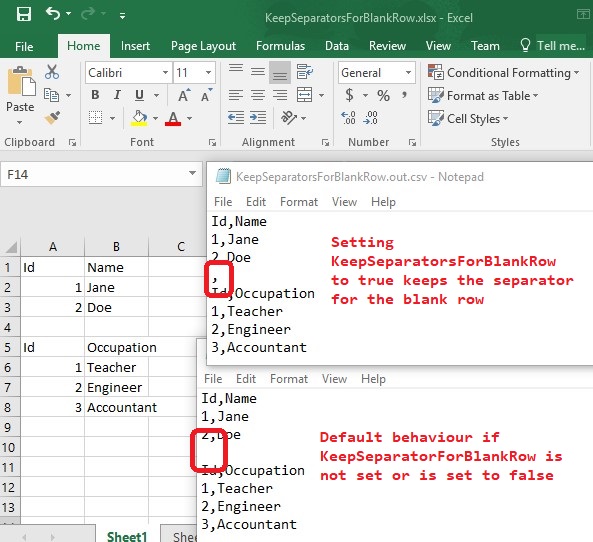The height and width of the screenshot is (542, 593).
Task: Select all cells corner triangle
Action: click(11, 247)
